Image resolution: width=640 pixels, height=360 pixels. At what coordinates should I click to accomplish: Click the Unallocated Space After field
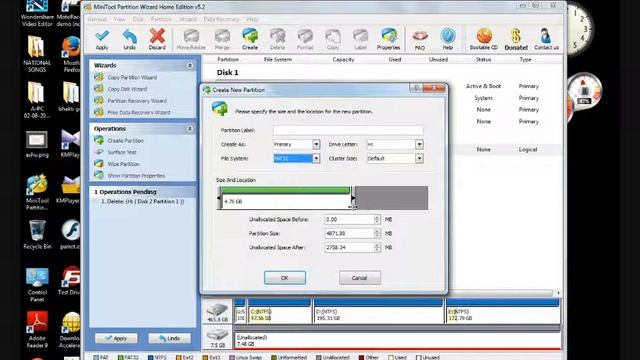[x=349, y=247]
